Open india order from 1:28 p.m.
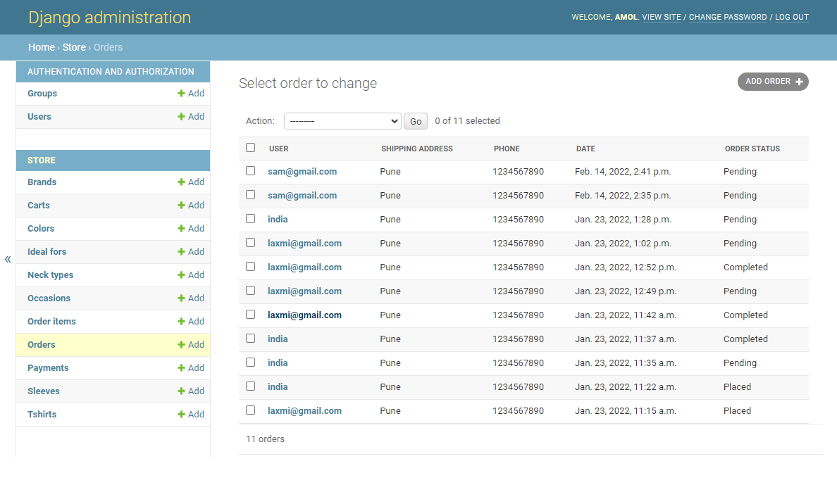Screen dimensions: 837x504 coord(278,220)
